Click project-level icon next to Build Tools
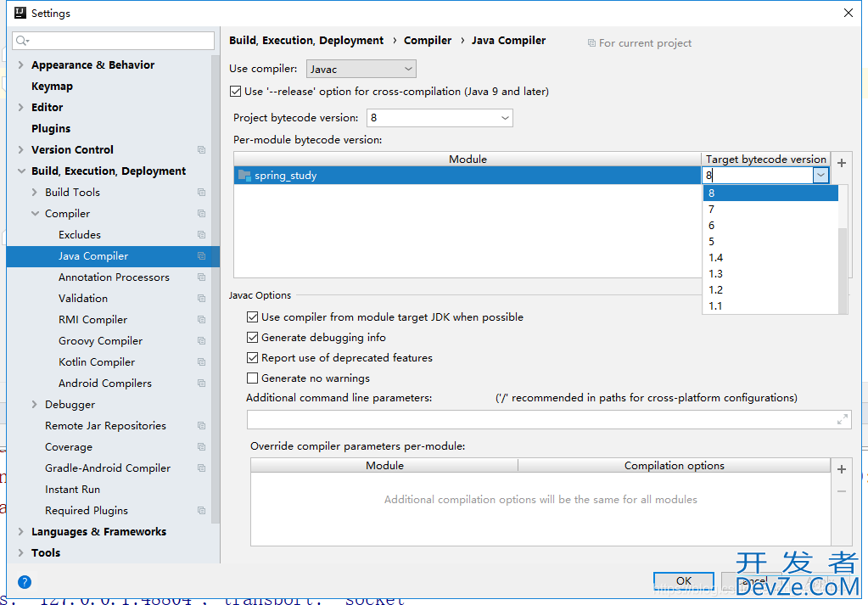Image resolution: width=868 pixels, height=605 pixels. 201,192
